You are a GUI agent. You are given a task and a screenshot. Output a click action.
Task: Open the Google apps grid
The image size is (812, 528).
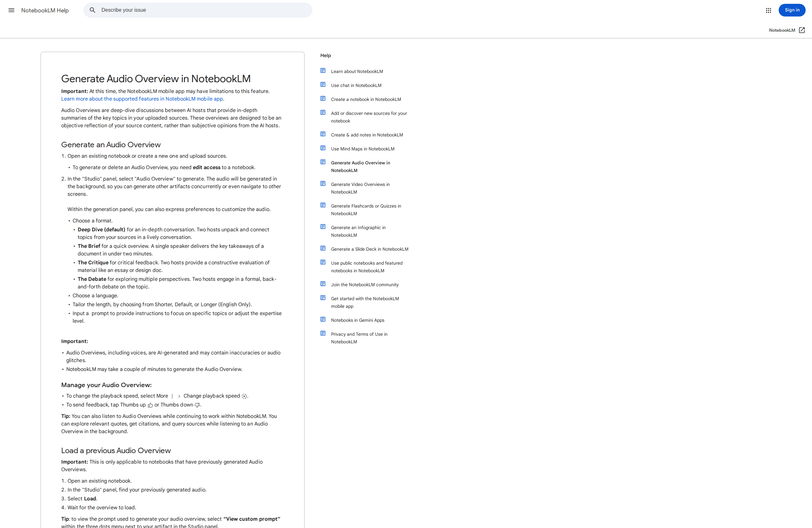tap(768, 10)
